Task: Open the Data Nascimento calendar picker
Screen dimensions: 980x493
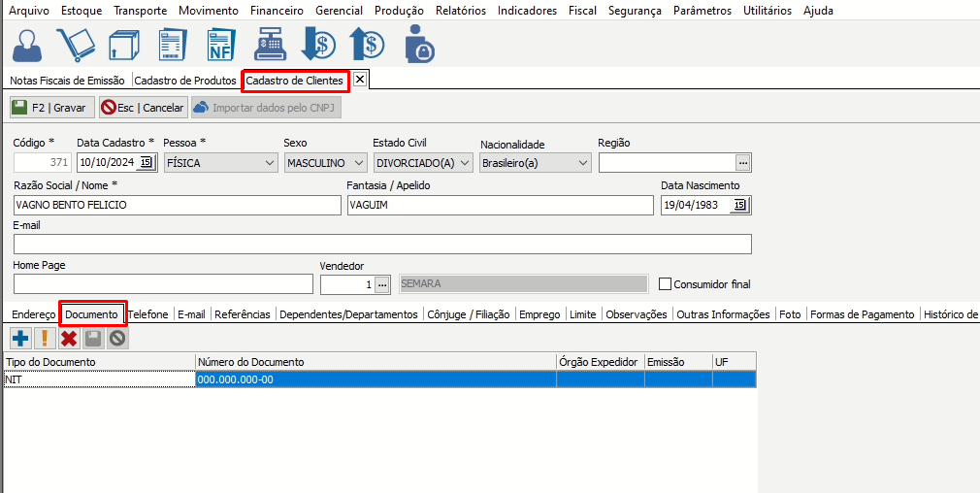Action: pos(740,205)
